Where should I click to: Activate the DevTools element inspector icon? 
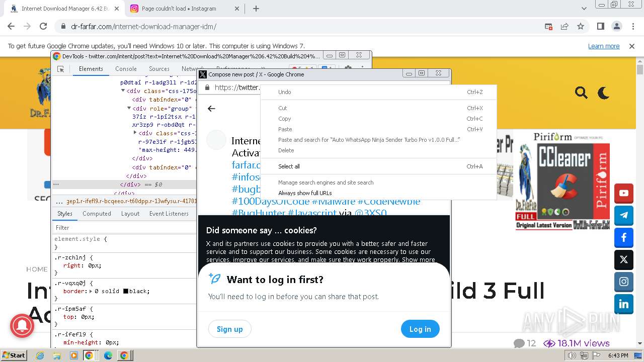(60, 69)
